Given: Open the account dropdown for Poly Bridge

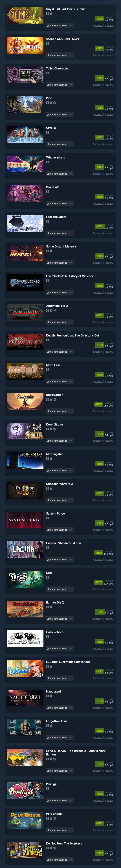Looking at the screenshot, I should [60, 830].
